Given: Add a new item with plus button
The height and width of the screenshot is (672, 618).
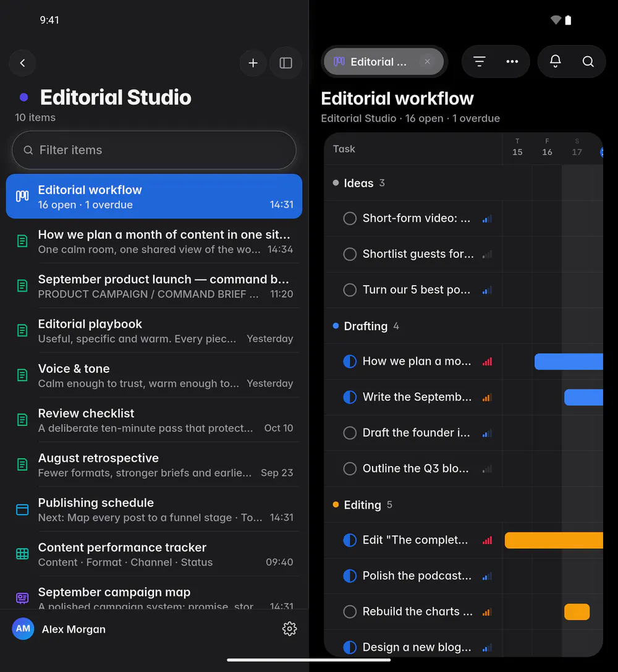Looking at the screenshot, I should [253, 63].
